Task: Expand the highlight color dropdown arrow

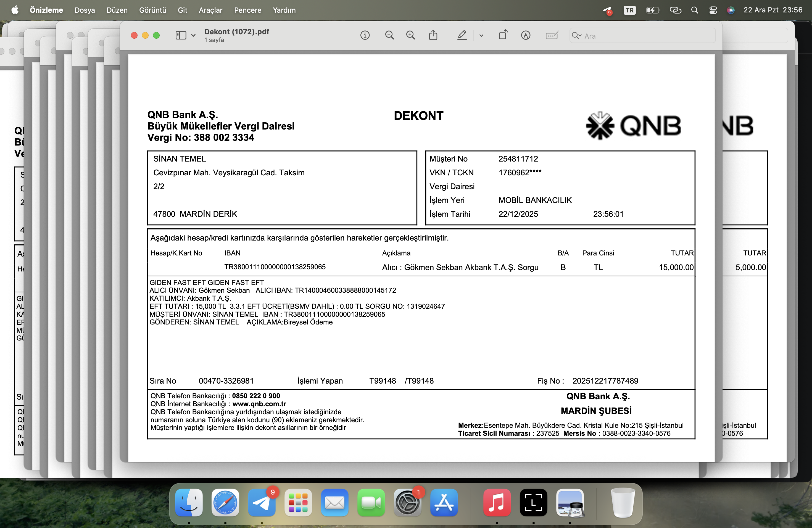Action: (x=481, y=35)
